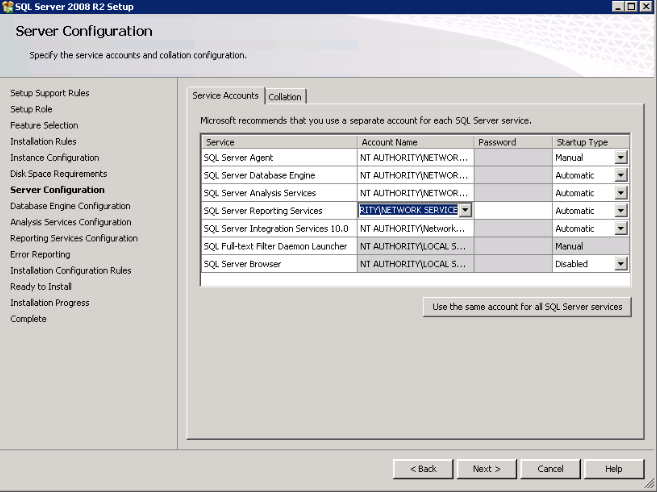Open Startup Type dropdown for Database Engine
Screen dimensions: 657x492
point(621,175)
